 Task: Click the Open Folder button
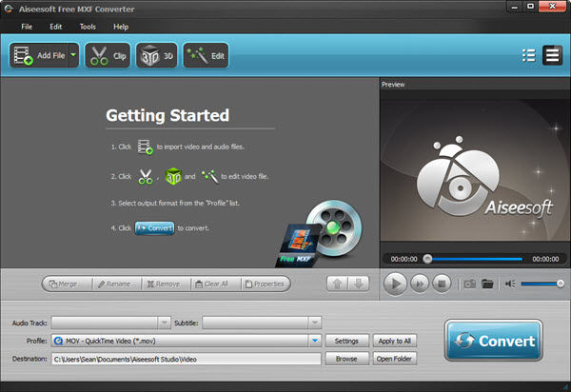[x=394, y=359]
